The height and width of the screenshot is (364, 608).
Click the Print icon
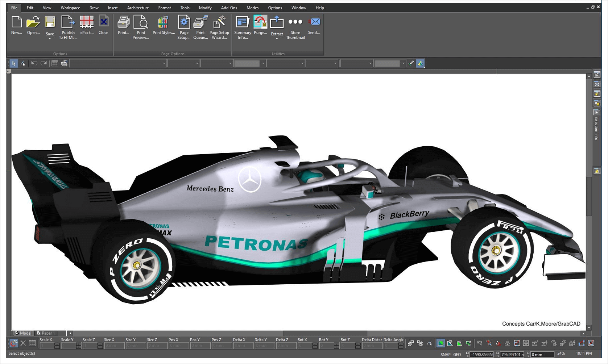click(x=124, y=22)
